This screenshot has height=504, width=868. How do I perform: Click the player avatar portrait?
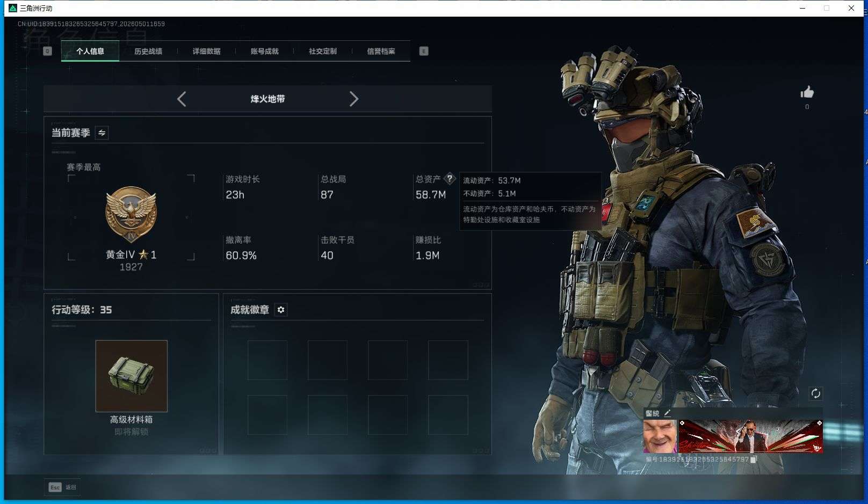point(660,436)
